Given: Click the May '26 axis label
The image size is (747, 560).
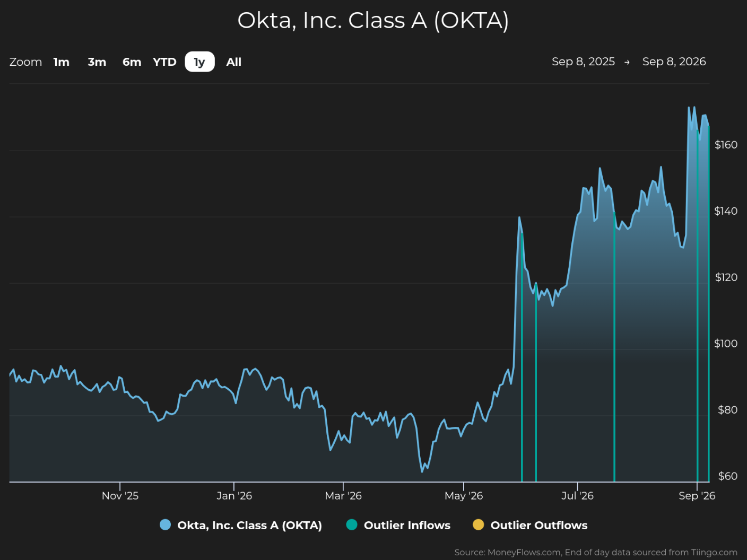Looking at the screenshot, I should click(464, 496).
